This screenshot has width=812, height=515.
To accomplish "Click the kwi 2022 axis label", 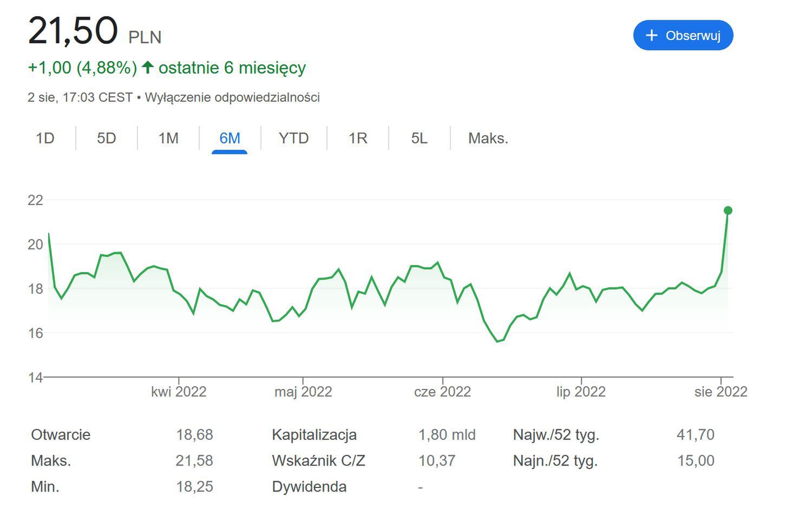I will (x=179, y=392).
